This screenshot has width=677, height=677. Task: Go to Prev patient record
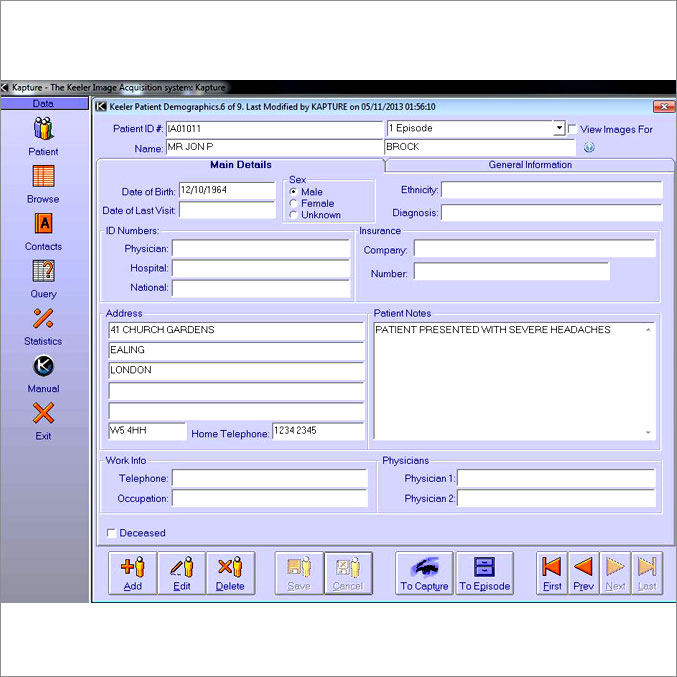(583, 573)
